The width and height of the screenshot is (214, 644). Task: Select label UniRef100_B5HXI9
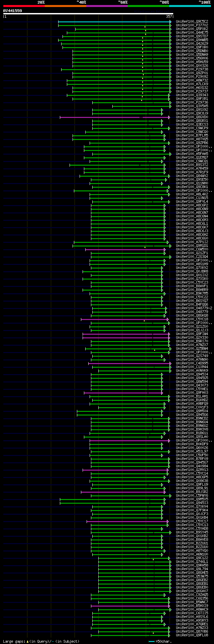[x=192, y=606]
